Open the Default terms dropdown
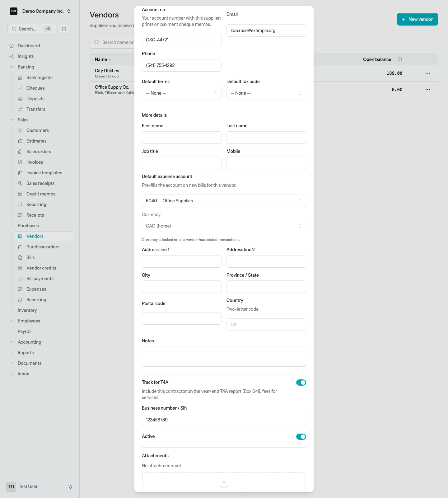 pos(182,93)
